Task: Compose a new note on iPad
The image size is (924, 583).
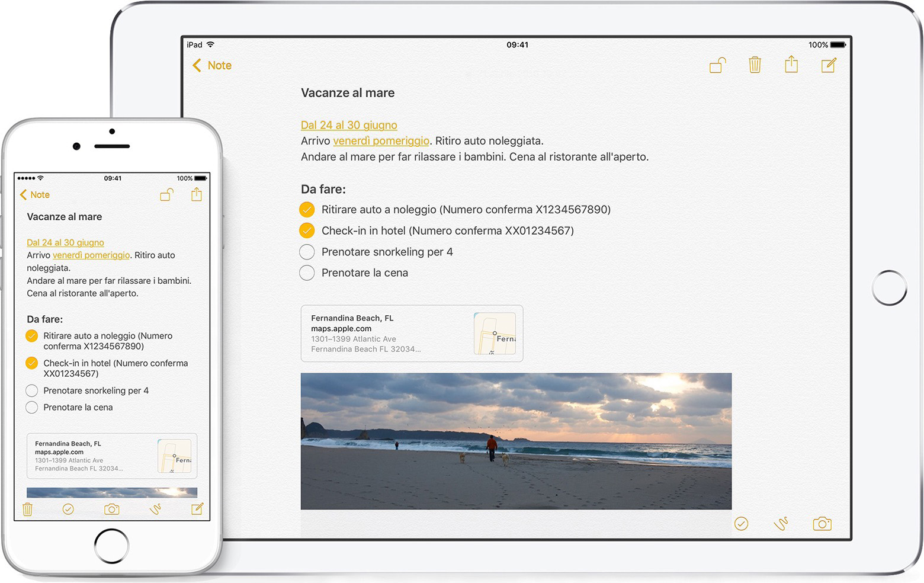Action: (x=829, y=65)
